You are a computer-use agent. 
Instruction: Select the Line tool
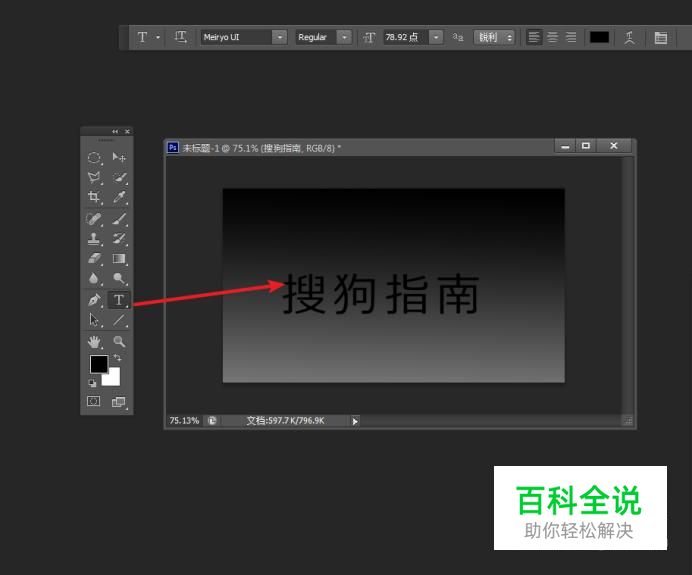tap(119, 319)
